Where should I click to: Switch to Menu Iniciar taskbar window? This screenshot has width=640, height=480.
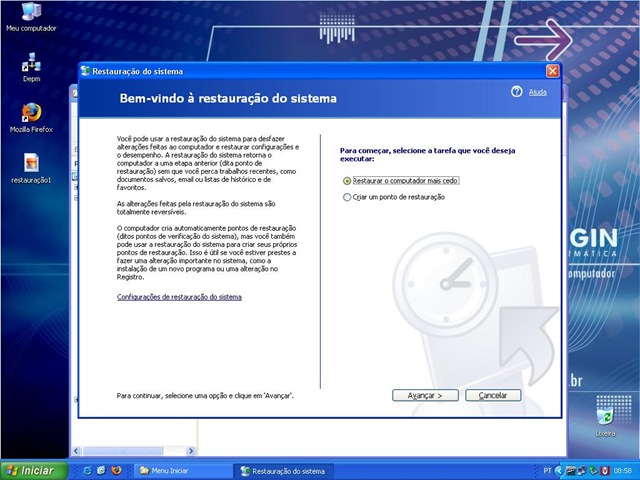182,471
